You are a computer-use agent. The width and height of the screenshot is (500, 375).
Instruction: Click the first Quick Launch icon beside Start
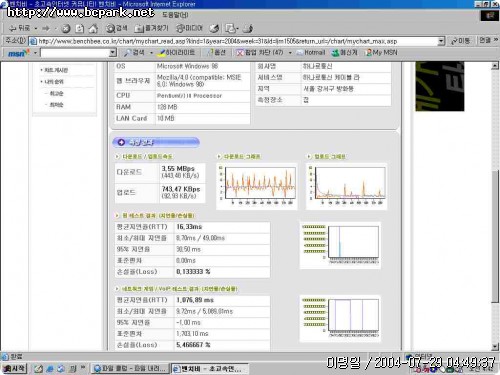pyautogui.click(x=38, y=369)
